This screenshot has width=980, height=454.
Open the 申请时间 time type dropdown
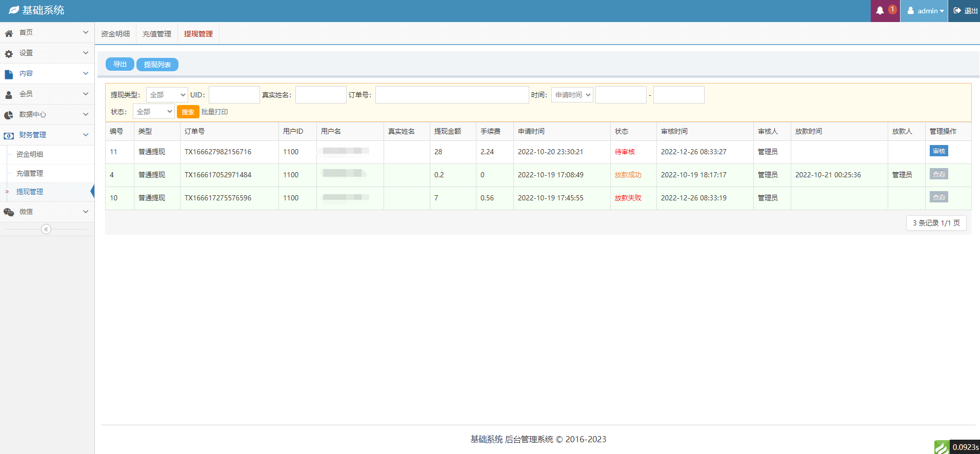click(x=572, y=95)
